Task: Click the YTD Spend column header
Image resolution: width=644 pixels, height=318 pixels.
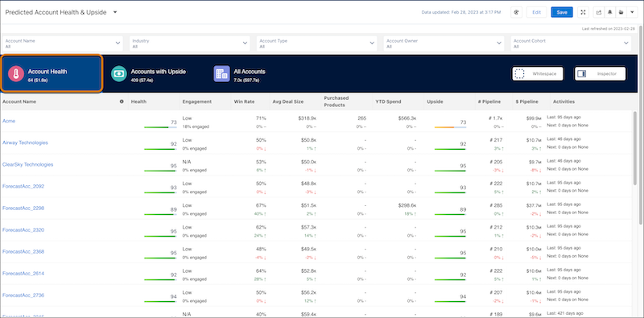Action: (x=388, y=101)
